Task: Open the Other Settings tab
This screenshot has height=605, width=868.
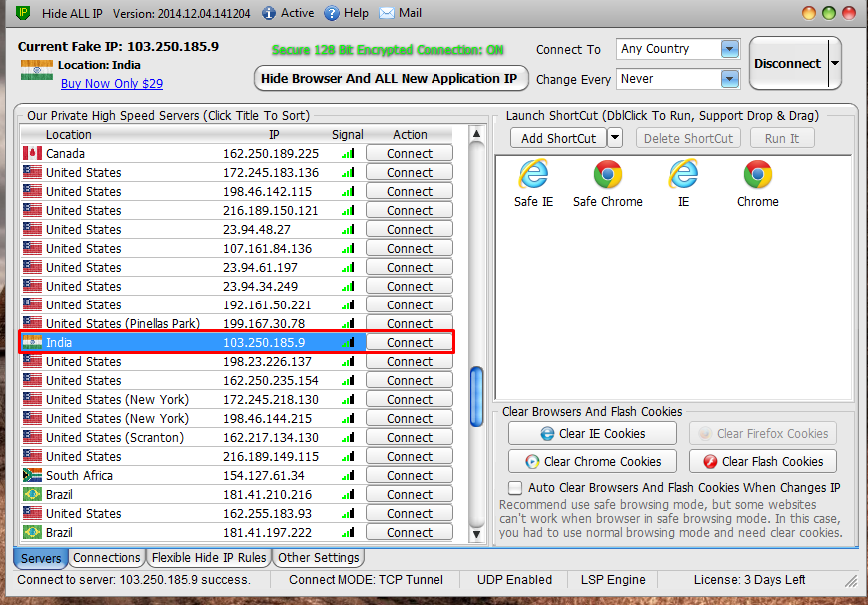Action: [319, 557]
